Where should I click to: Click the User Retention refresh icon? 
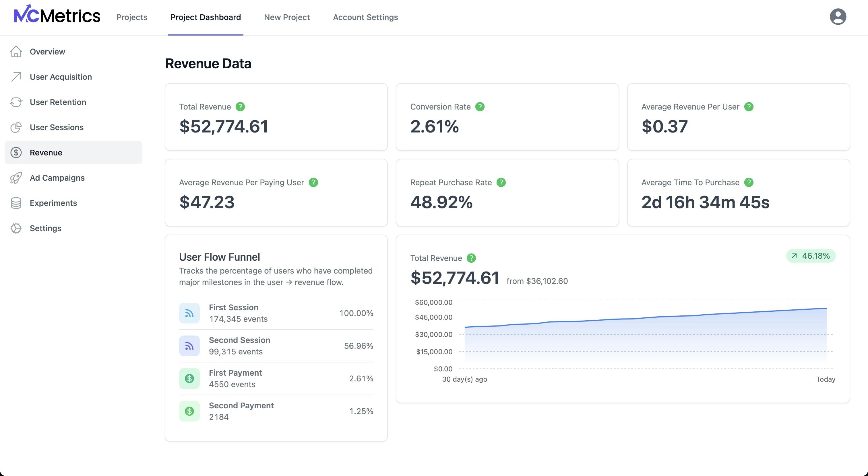point(16,102)
